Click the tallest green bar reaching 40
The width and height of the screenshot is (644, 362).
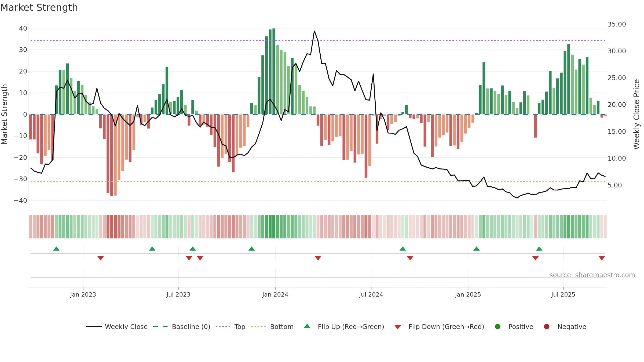point(274,71)
